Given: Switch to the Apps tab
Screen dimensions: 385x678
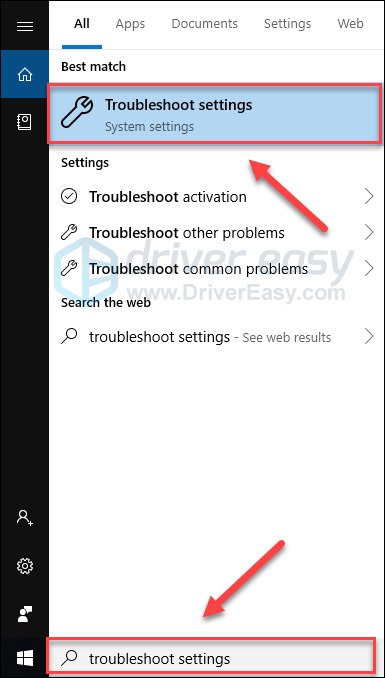Looking at the screenshot, I should (x=130, y=23).
